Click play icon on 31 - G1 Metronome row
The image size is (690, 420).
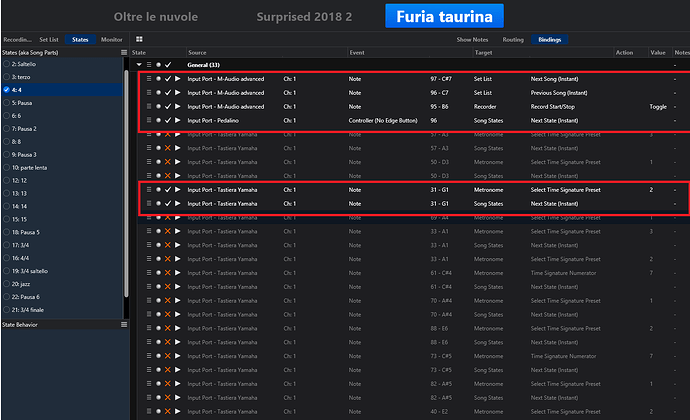click(x=178, y=190)
